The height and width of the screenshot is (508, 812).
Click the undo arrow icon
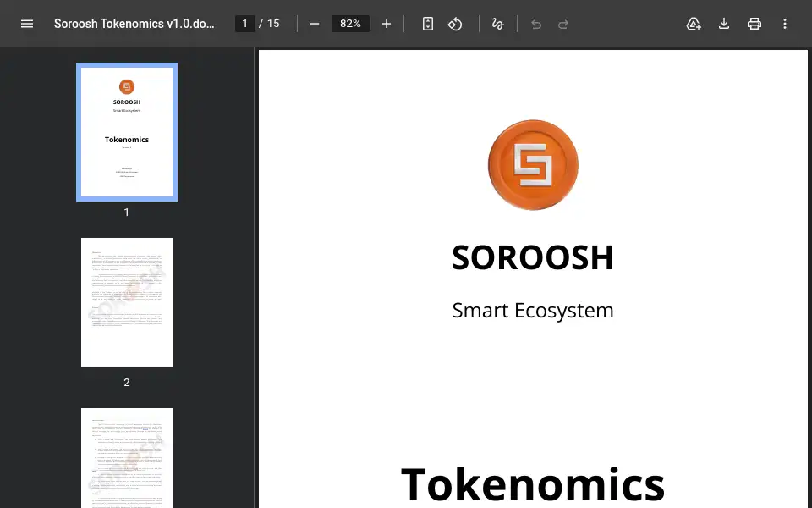(x=536, y=24)
